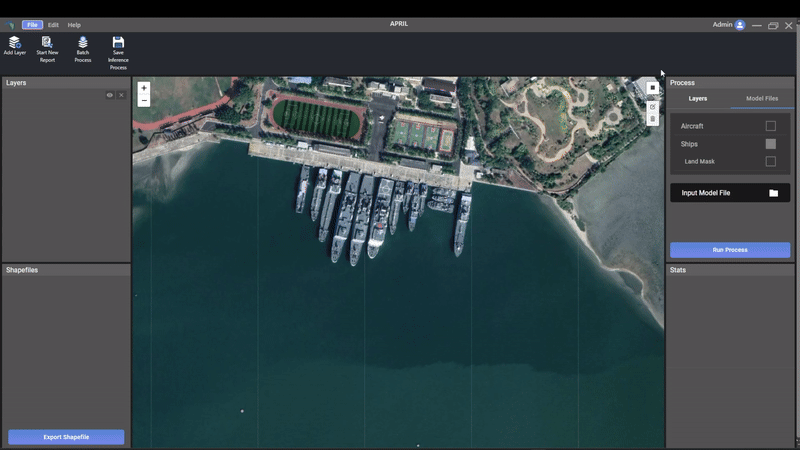Image resolution: width=800 pixels, height=450 pixels.
Task: Zoom in on the map
Action: click(x=144, y=88)
